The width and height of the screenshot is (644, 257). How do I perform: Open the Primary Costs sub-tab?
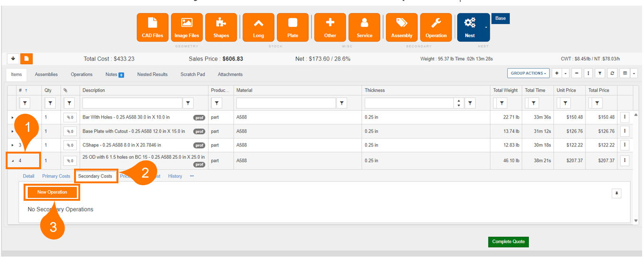tap(56, 176)
